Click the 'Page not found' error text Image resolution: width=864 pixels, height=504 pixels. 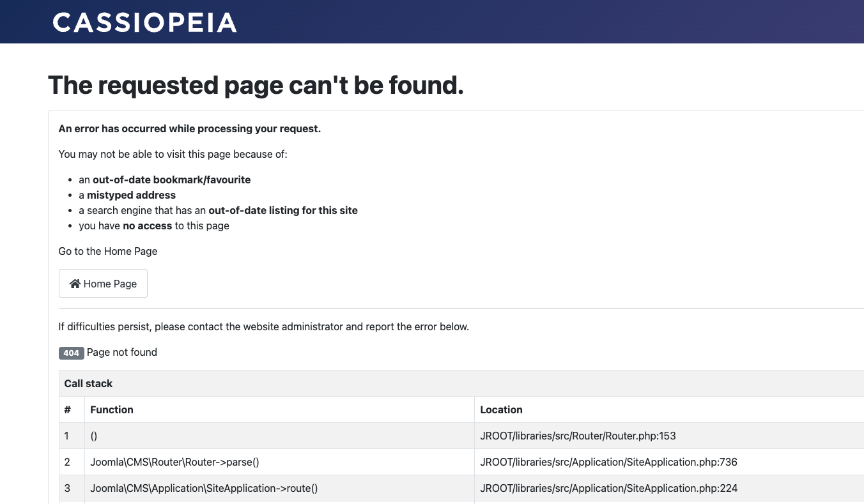(x=122, y=352)
